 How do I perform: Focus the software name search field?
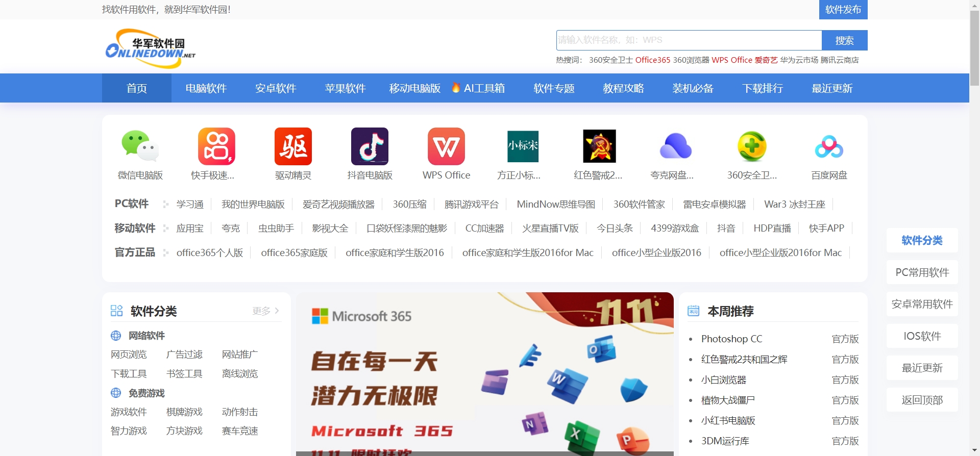pyautogui.click(x=689, y=40)
